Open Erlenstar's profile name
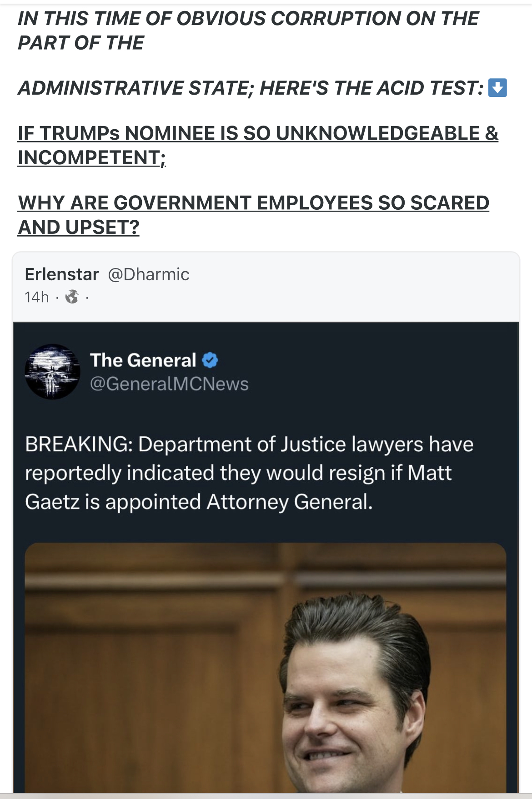532x799 pixels. [62, 274]
